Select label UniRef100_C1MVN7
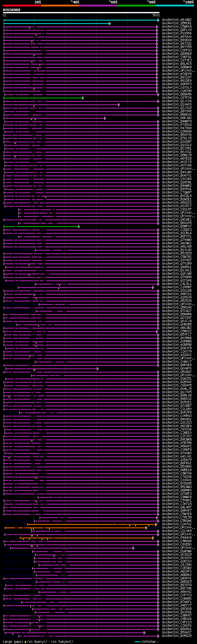197x644 pixels. 177,287
